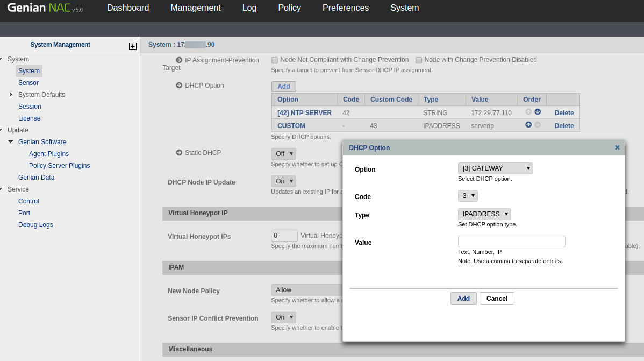Click the expand-all plus icon in System Management

click(133, 46)
